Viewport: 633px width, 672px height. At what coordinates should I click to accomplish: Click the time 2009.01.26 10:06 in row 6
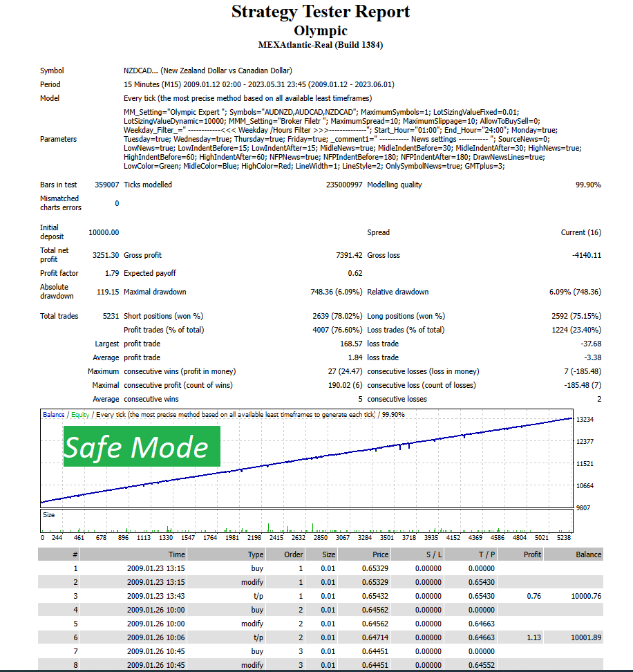click(x=156, y=637)
